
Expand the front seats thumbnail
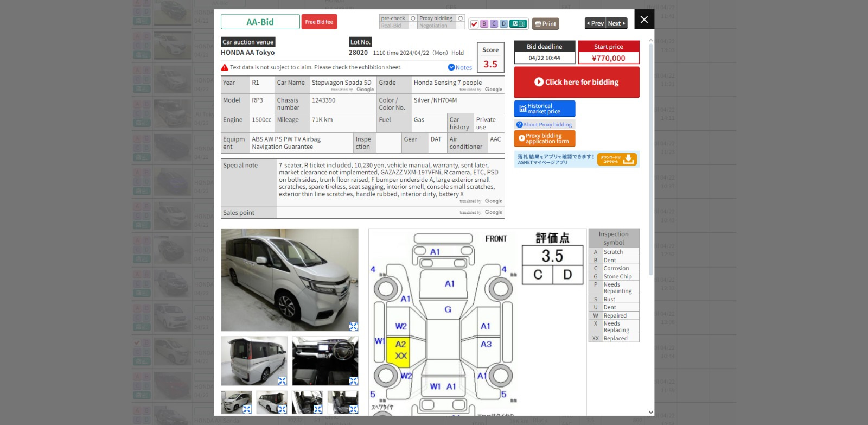318,409
